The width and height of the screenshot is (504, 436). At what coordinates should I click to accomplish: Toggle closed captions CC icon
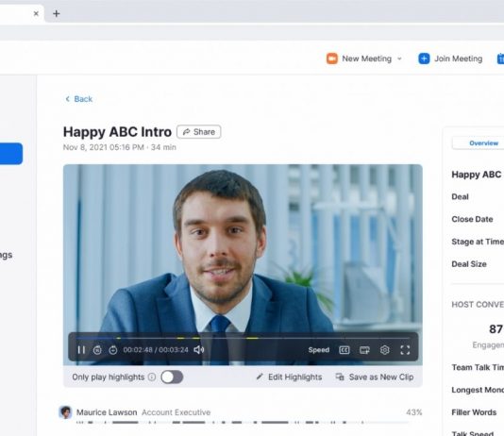(x=344, y=350)
